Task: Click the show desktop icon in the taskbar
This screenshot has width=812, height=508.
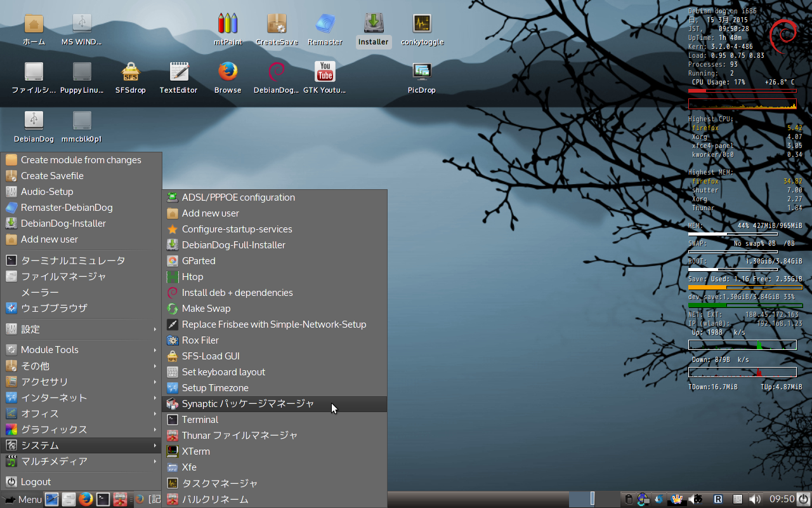Action: tap(52, 499)
